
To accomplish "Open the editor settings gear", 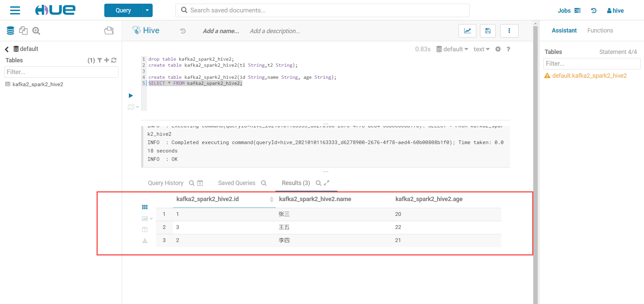I will coord(498,49).
